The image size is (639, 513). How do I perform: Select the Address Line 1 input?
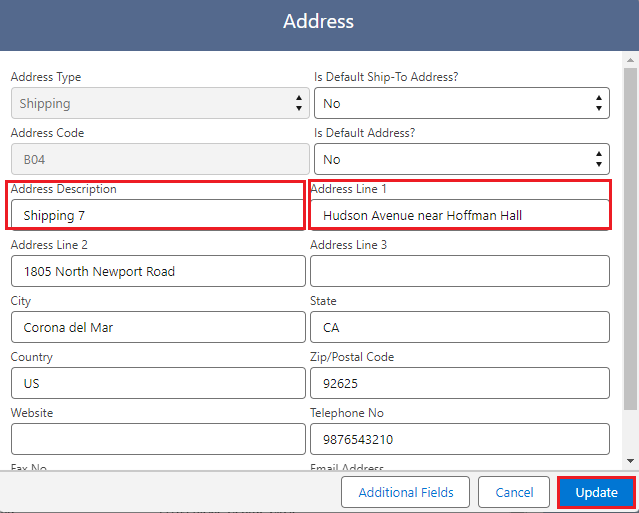[x=460, y=215]
